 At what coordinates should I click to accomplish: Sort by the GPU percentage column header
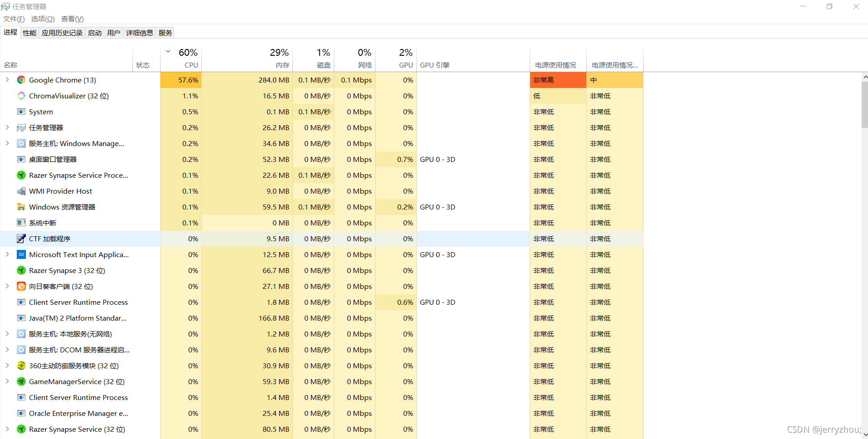click(396, 59)
